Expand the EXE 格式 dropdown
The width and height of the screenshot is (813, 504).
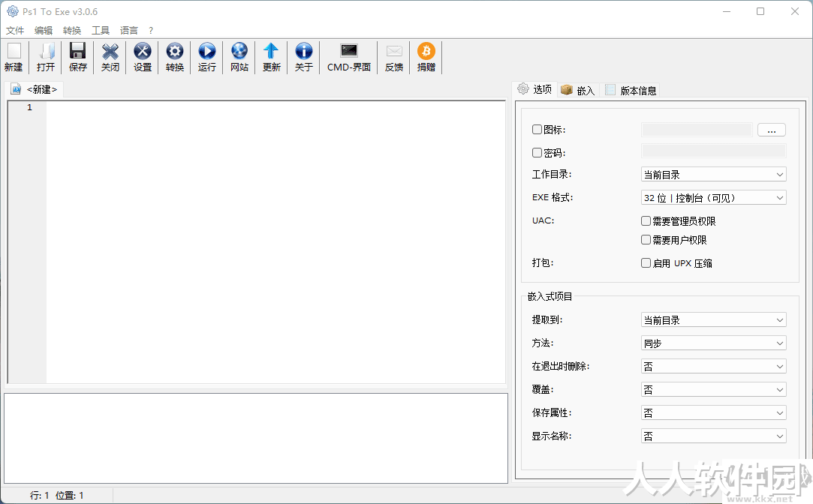713,198
